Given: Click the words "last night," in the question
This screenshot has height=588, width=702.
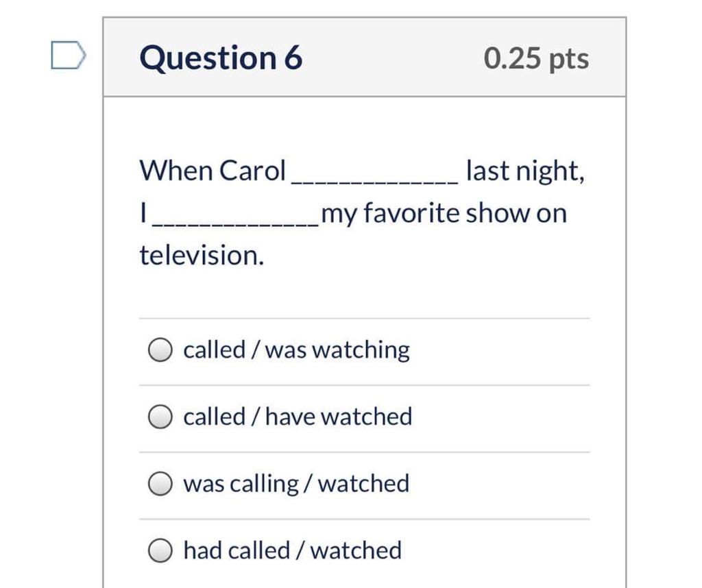Looking at the screenshot, I should tap(525, 171).
